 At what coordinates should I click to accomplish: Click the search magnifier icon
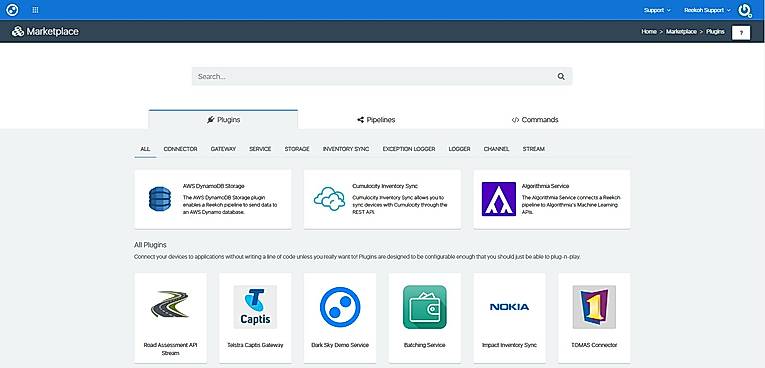click(x=561, y=76)
